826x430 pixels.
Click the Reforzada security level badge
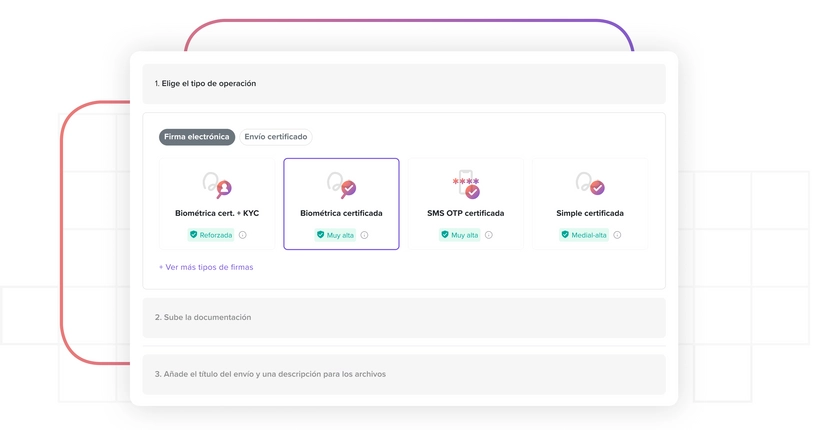click(x=211, y=235)
